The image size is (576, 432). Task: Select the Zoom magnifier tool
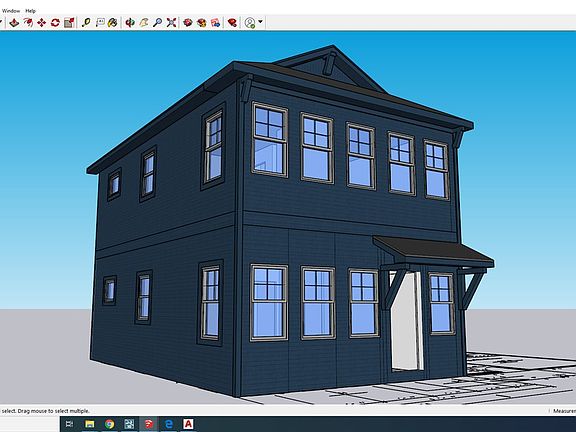[x=157, y=23]
